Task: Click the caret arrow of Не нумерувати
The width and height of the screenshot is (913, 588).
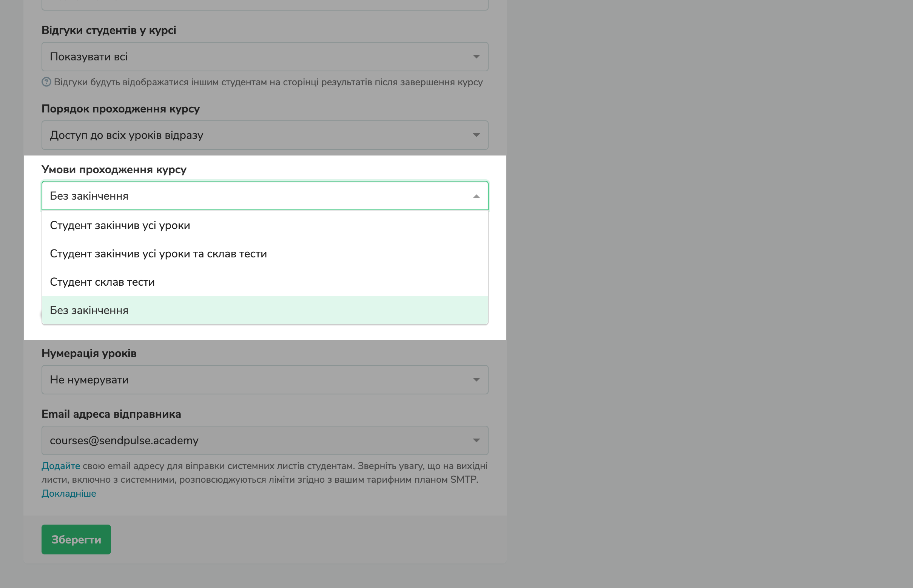Action: point(476,380)
